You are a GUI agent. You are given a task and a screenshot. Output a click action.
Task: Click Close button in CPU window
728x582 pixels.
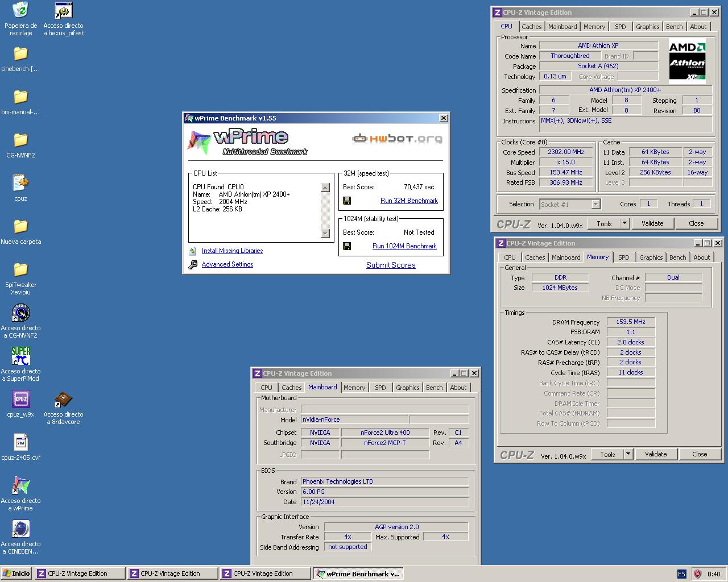click(x=696, y=223)
